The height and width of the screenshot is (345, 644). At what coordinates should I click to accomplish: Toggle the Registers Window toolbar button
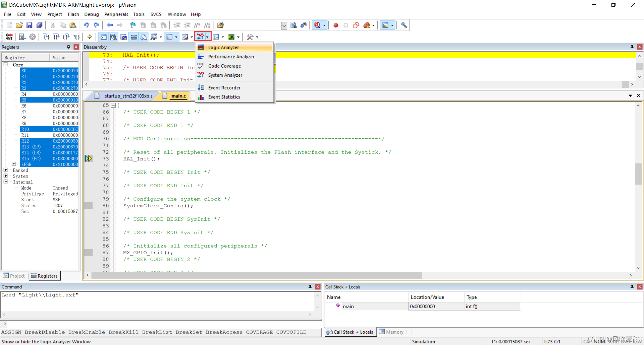tap(134, 37)
